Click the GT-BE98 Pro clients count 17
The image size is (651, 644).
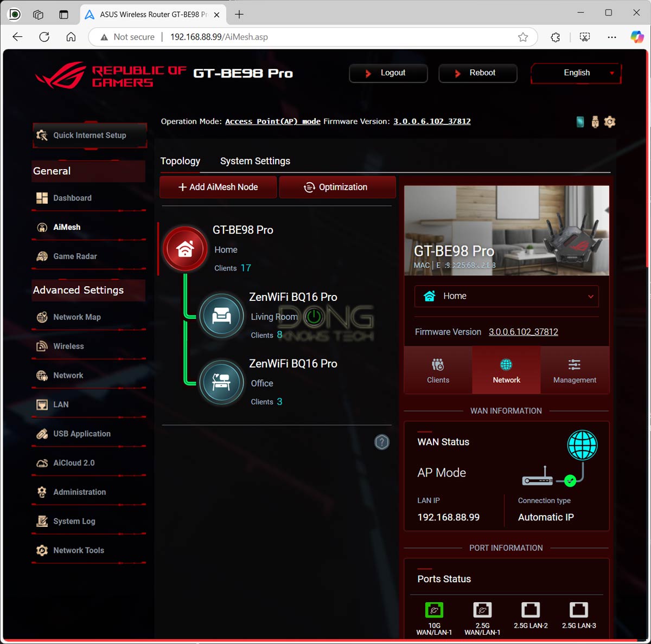(246, 268)
